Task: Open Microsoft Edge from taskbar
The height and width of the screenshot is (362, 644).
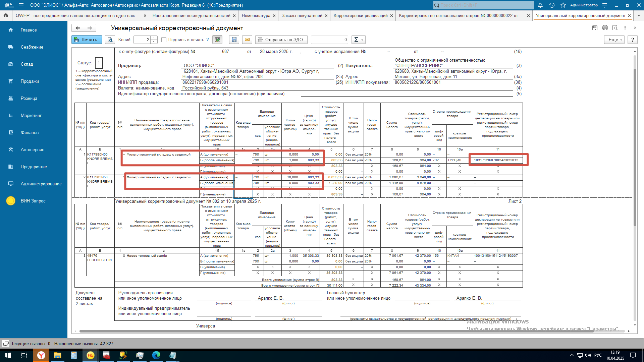Action: [156, 355]
